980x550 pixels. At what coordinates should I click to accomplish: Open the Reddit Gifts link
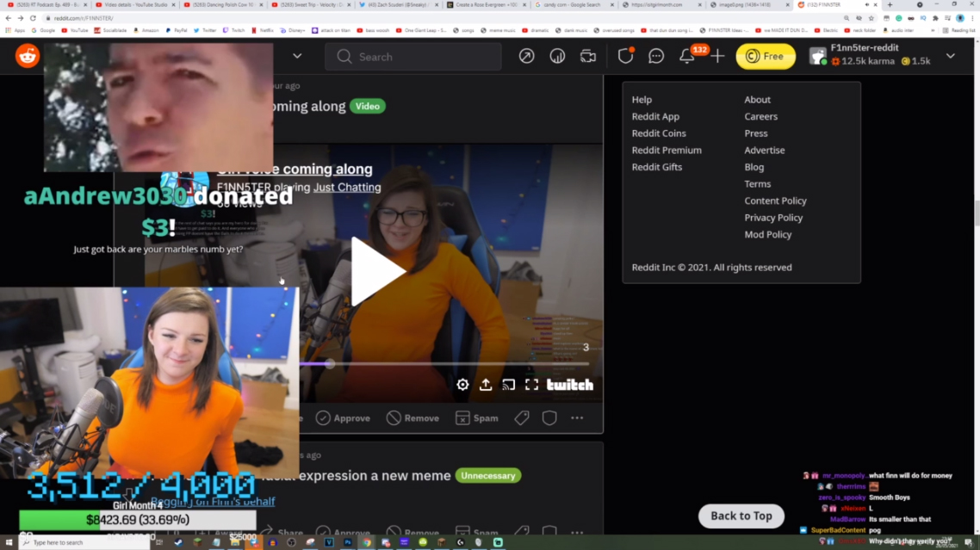point(657,167)
